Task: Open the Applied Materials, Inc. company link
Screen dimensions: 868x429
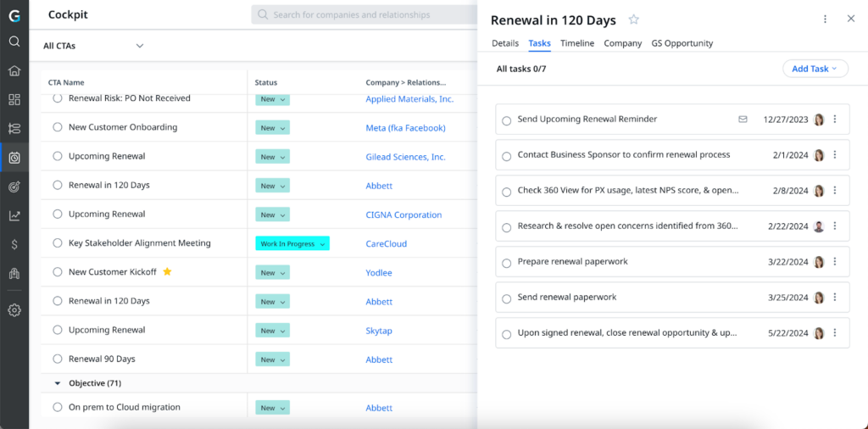Action: pos(409,99)
